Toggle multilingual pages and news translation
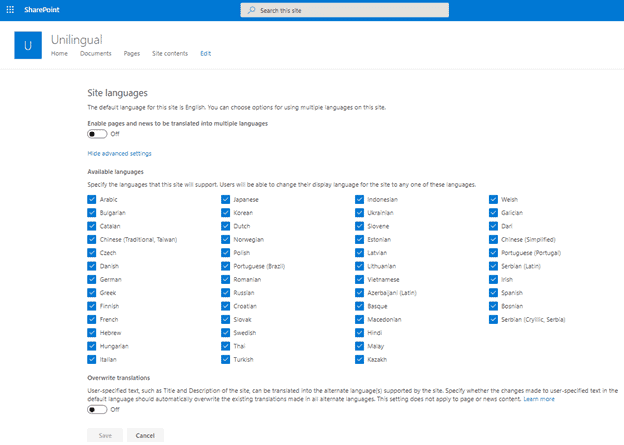624x445 pixels. pos(97,134)
